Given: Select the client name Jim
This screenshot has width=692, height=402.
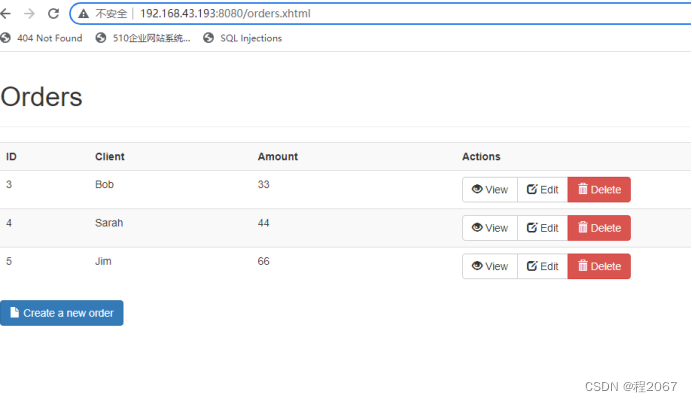Looking at the screenshot, I should (103, 261).
